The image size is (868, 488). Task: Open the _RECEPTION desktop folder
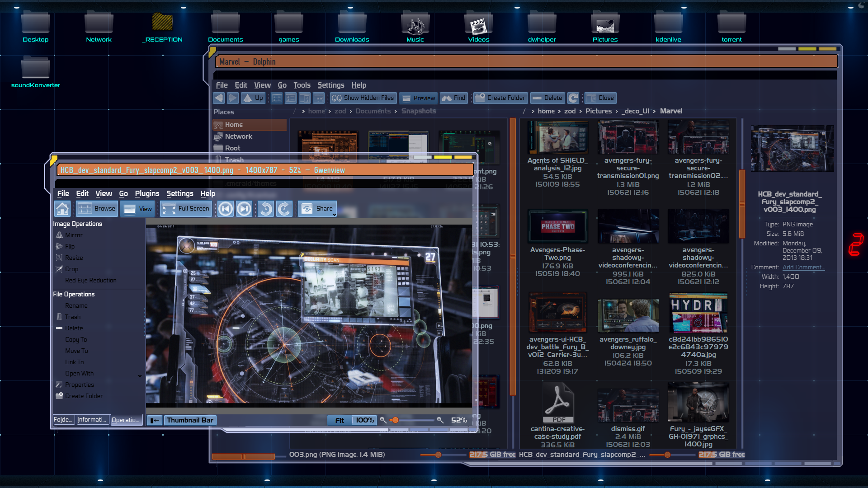tap(162, 26)
